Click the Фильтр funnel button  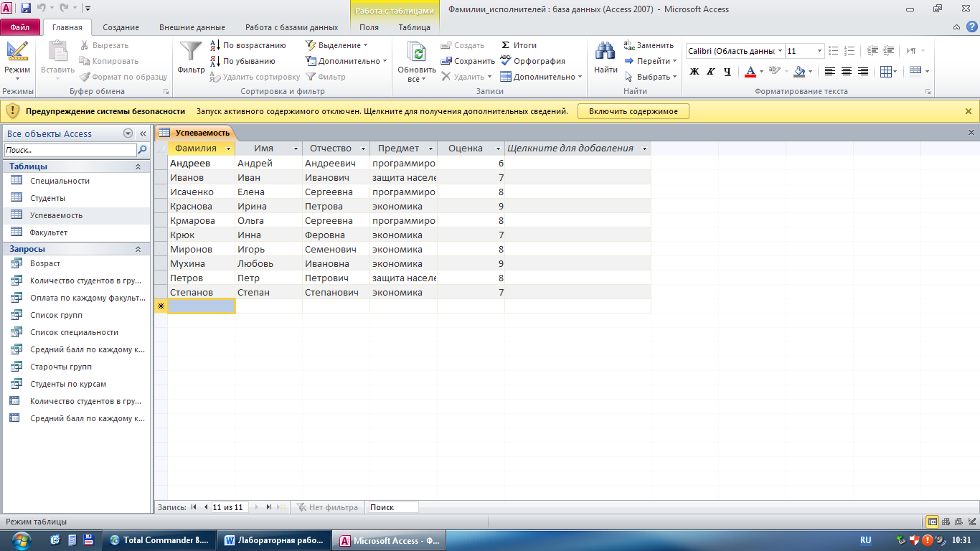tap(191, 57)
